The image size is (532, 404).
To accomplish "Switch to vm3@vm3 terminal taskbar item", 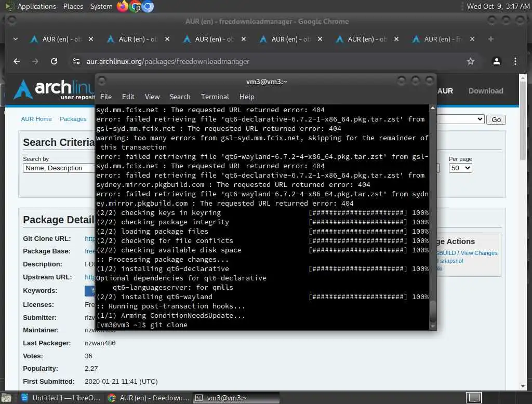I will 236,398.
